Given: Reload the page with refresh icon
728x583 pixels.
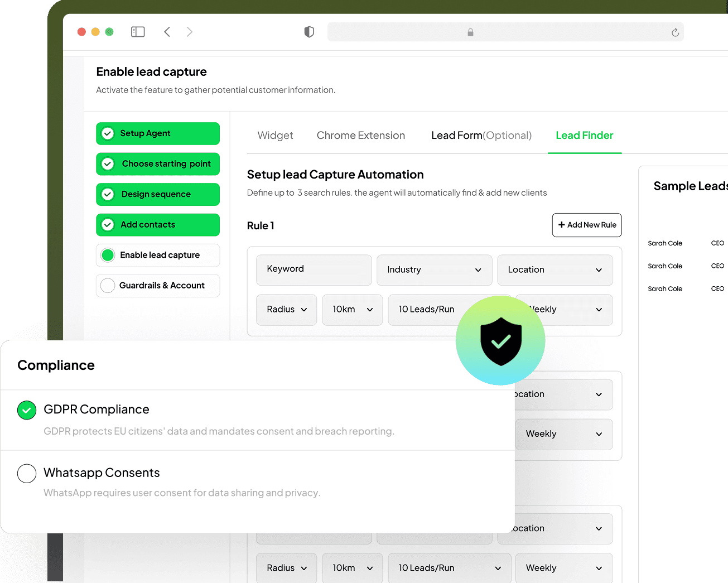Looking at the screenshot, I should point(675,32).
